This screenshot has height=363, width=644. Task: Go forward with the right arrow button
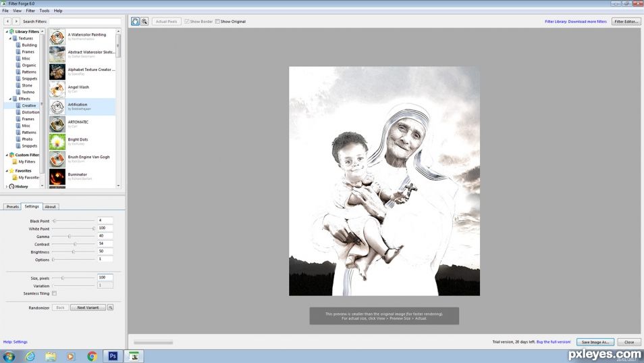point(16,22)
